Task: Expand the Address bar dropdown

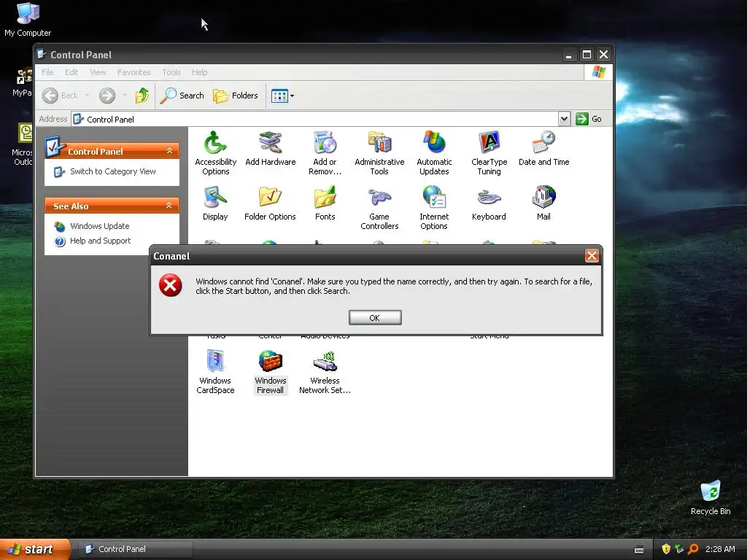Action: point(564,119)
